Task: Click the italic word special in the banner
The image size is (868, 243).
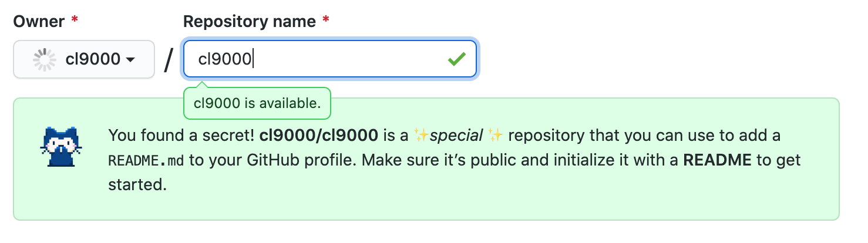Action: pos(456,136)
